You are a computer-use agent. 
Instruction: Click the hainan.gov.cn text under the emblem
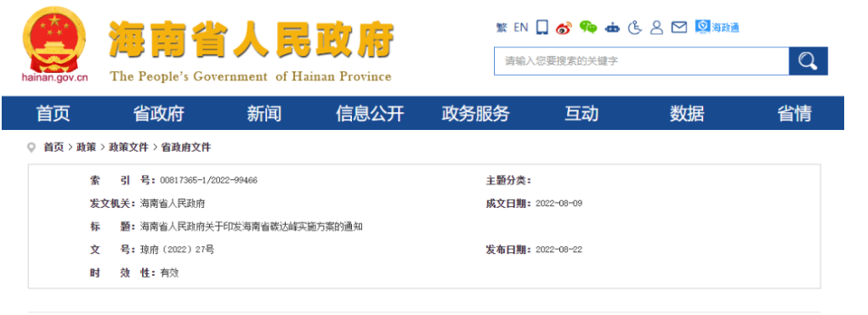pos(54,78)
